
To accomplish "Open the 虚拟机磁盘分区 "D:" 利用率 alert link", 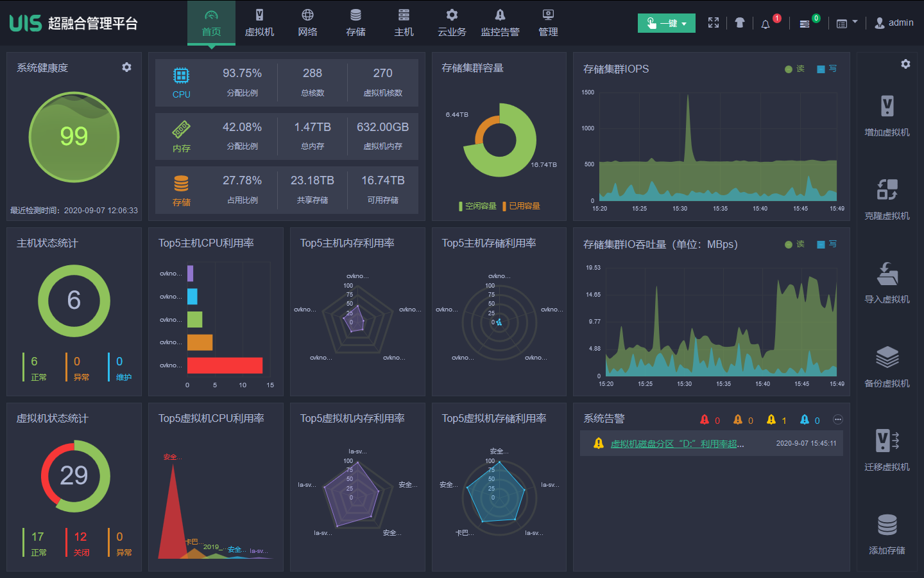I will tap(677, 444).
